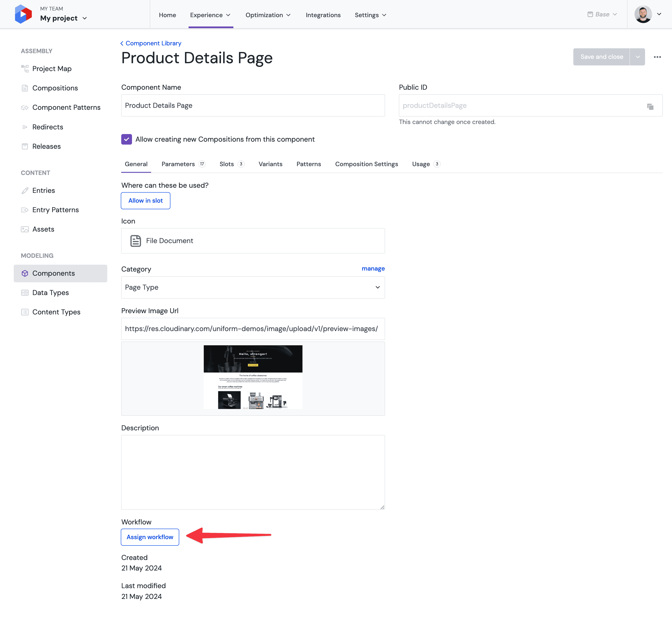This screenshot has height=620, width=672.
Task: Click the Assets icon in sidebar
Action: pyautogui.click(x=24, y=229)
